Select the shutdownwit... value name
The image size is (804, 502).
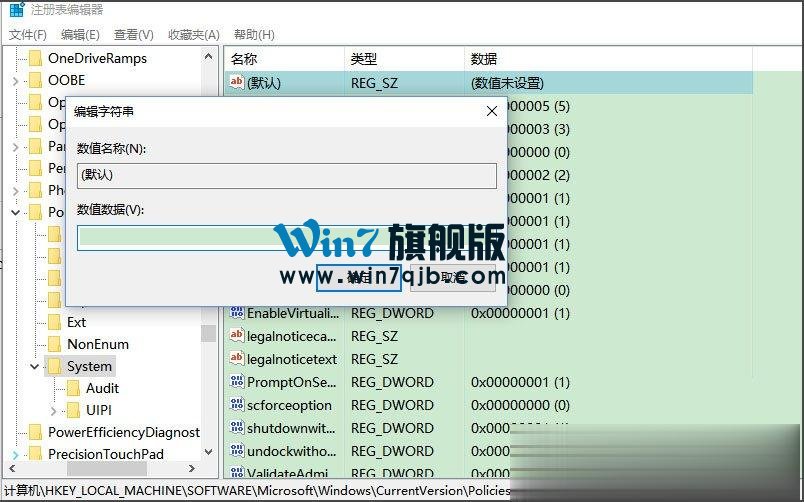tap(291, 428)
